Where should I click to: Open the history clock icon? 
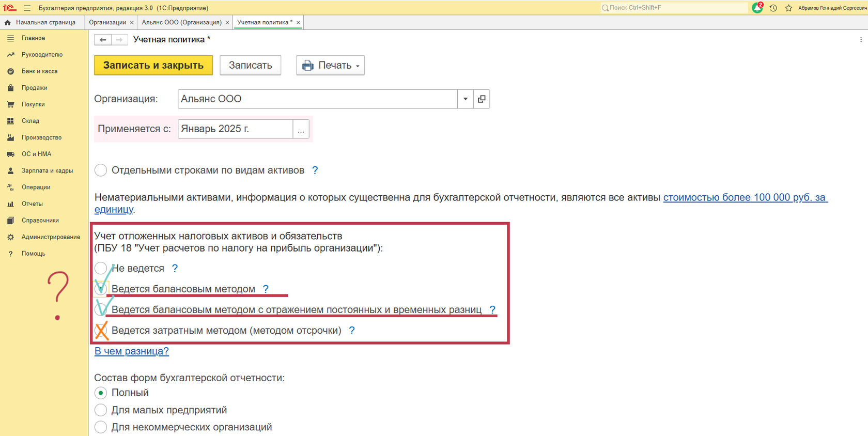[x=773, y=8]
